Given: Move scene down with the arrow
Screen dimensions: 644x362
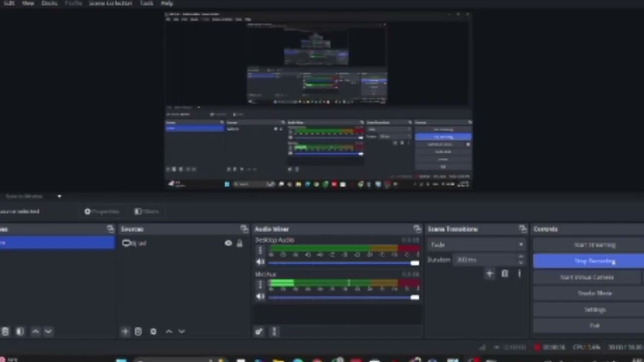Looking at the screenshot, I should click(48, 331).
